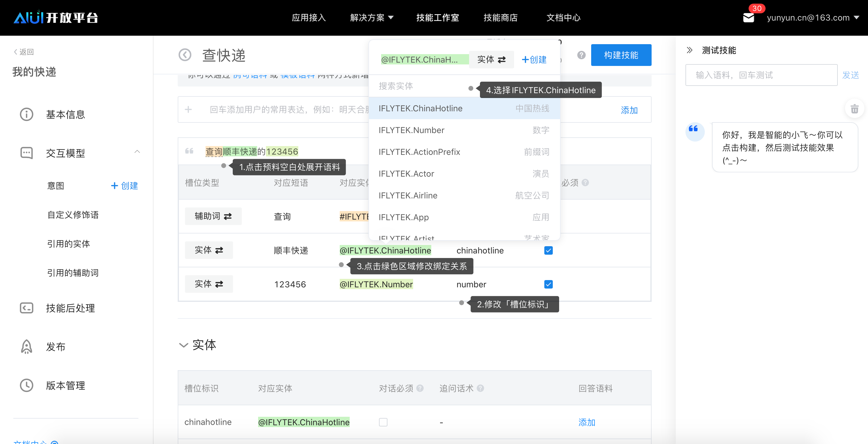Open 技能工作室 in top navigation
This screenshot has height=444, width=868.
click(437, 18)
